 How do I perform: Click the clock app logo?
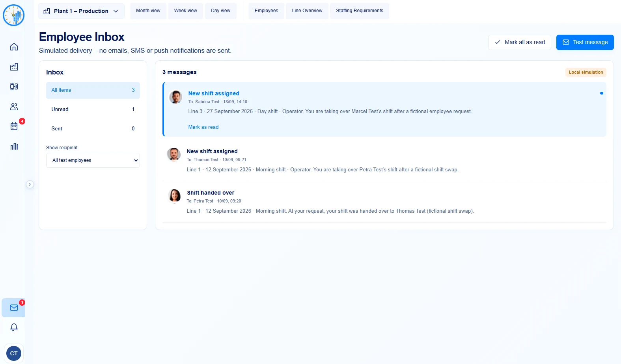click(14, 15)
